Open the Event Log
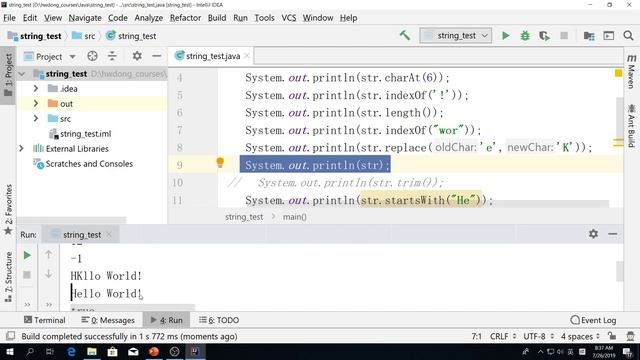The width and height of the screenshot is (640, 360). tap(593, 320)
